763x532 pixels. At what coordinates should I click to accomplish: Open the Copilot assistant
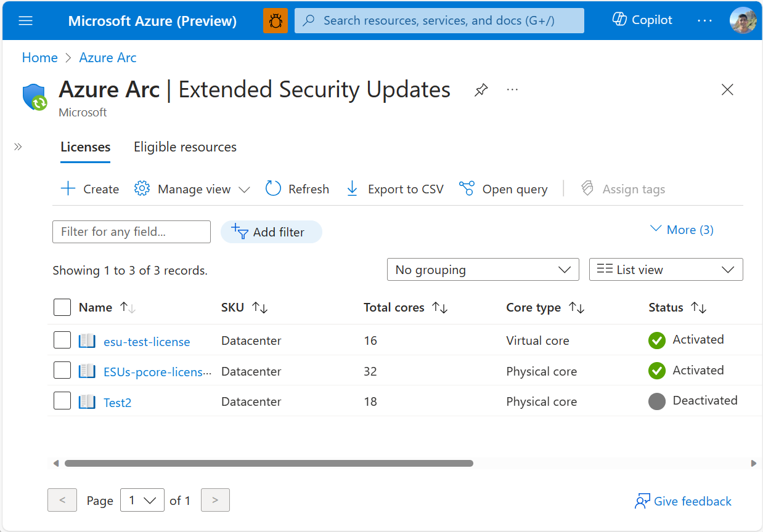pyautogui.click(x=642, y=20)
